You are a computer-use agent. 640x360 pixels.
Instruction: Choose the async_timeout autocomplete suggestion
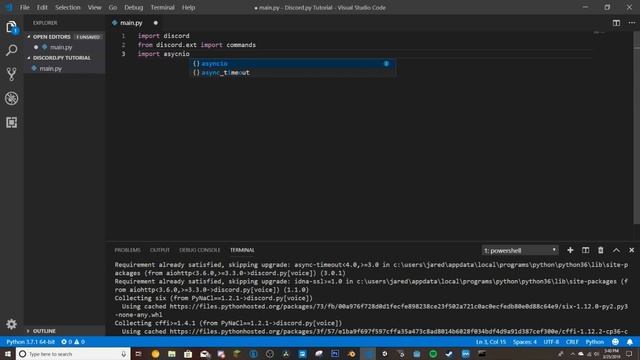click(292, 73)
